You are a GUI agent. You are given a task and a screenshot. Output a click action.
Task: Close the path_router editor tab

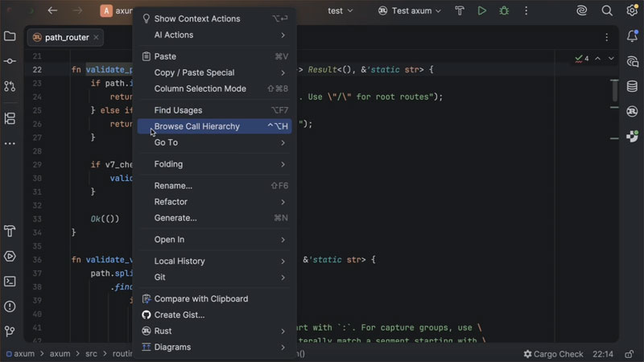pyautogui.click(x=97, y=38)
